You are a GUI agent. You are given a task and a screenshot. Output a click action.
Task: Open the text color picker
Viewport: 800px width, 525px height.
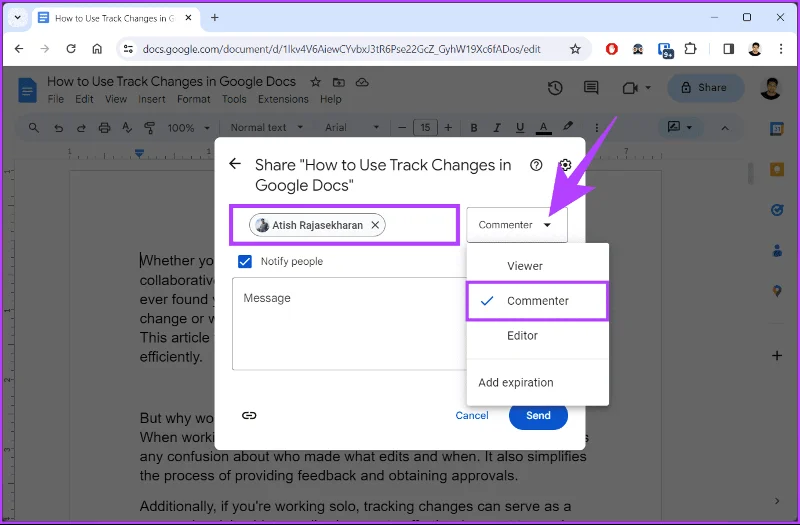[543, 128]
